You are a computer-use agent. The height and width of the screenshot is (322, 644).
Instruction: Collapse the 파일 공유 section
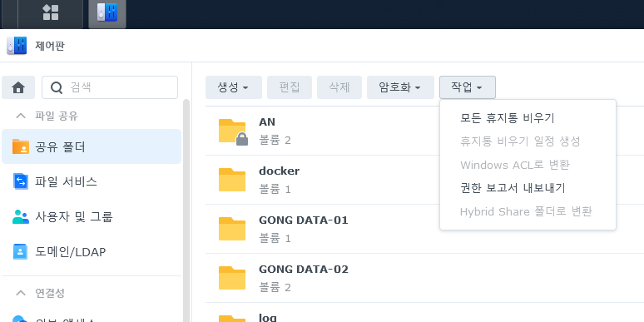[21, 116]
